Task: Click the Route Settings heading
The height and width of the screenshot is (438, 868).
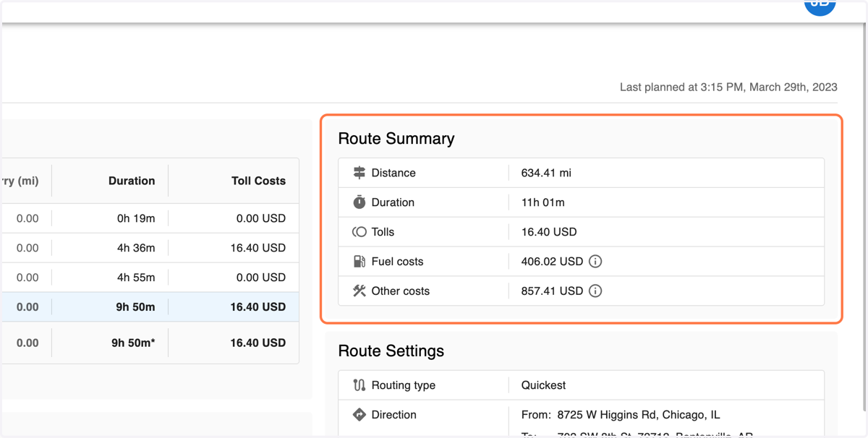Action: 391,351
